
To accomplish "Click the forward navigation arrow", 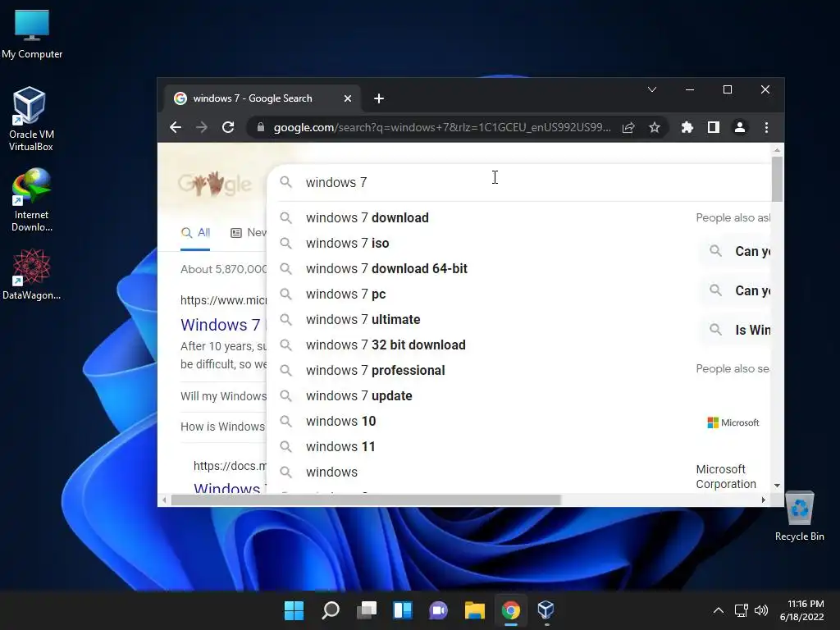I will coord(202,127).
